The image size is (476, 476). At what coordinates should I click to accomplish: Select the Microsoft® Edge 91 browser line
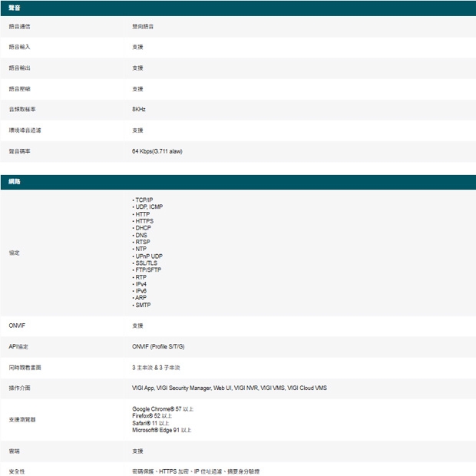coord(161,430)
